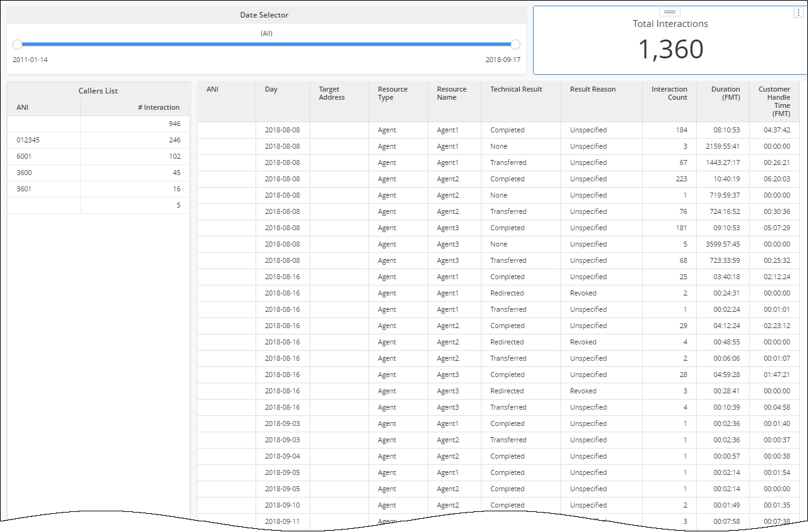Click the drag handle above Total Interactions
Viewport: 808px width, 532px height.
pyautogui.click(x=669, y=12)
